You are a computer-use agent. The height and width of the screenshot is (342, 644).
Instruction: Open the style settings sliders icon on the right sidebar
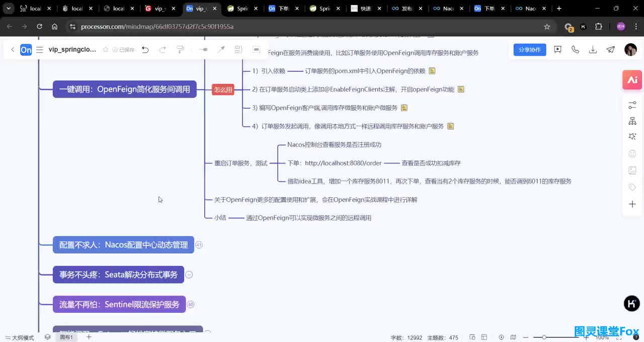[x=632, y=105]
